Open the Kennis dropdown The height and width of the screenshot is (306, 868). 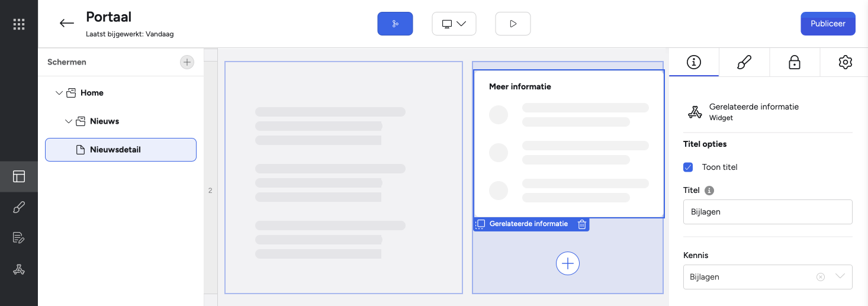pos(840,276)
